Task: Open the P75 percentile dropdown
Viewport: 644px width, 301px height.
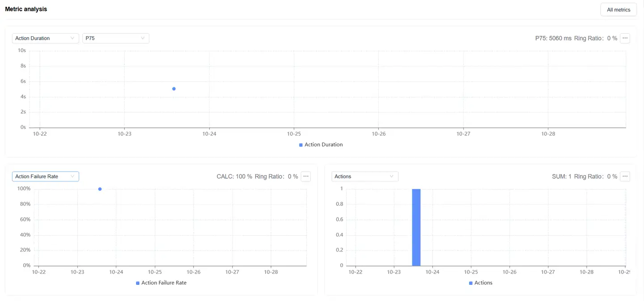Action: tap(115, 38)
